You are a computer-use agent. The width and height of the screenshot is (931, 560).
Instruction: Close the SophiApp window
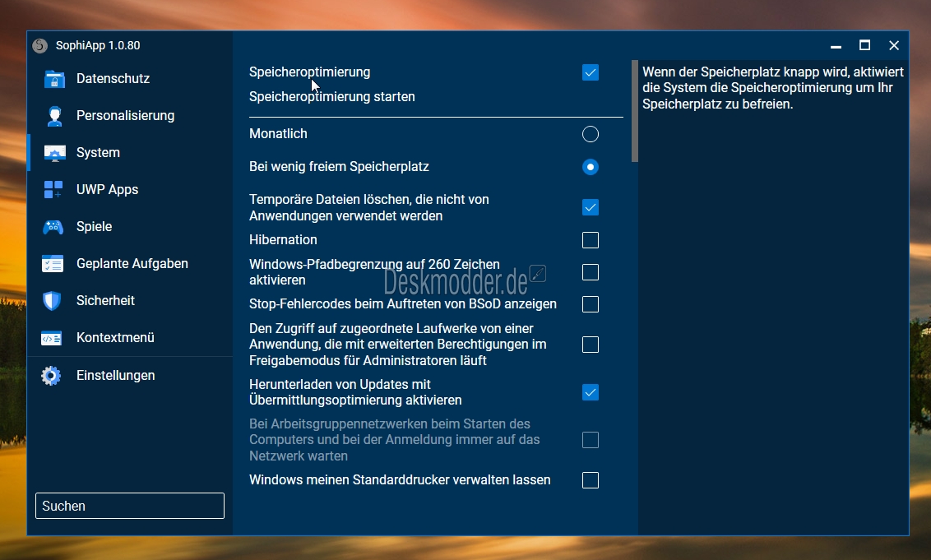click(x=894, y=46)
